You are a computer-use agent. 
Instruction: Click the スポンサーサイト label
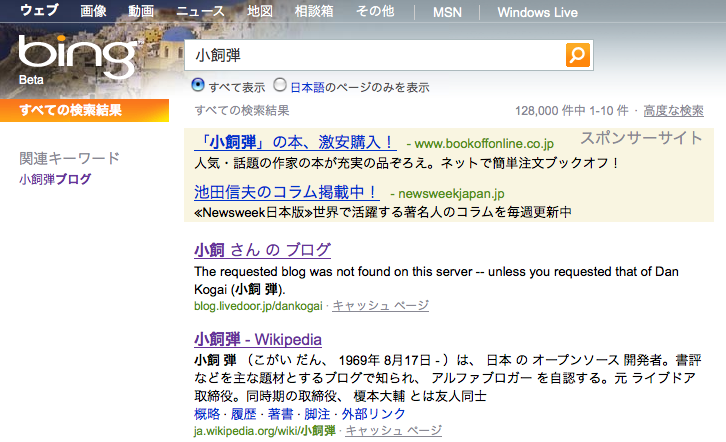pos(641,138)
